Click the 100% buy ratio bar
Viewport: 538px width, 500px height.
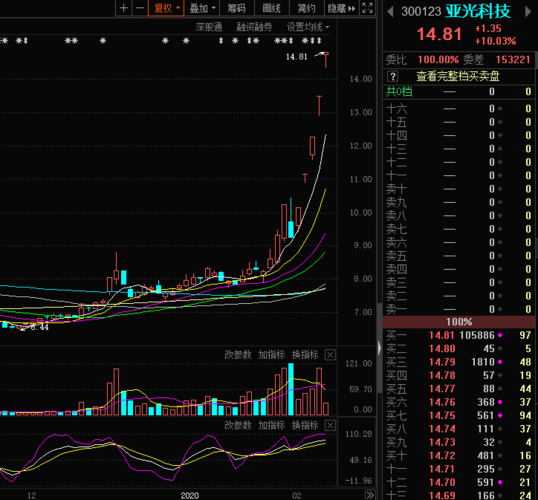point(459,322)
